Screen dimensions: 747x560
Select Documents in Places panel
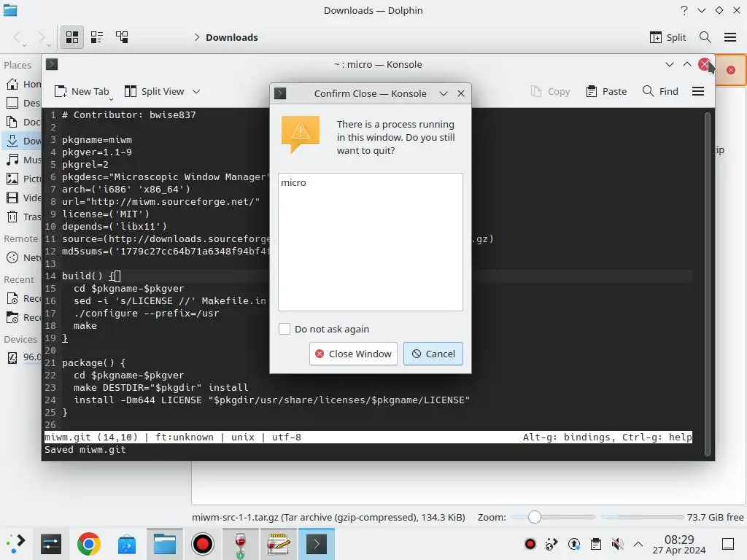(23, 122)
